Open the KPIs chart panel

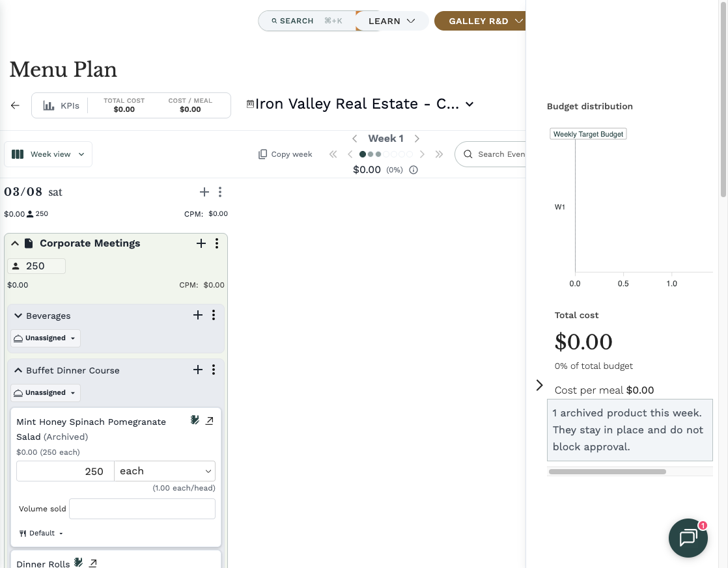(x=61, y=106)
